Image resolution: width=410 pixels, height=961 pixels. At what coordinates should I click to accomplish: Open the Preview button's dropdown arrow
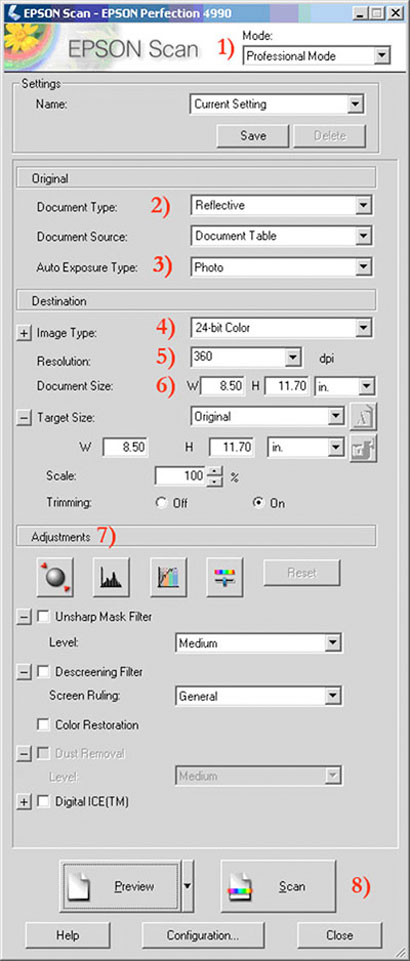click(188, 886)
